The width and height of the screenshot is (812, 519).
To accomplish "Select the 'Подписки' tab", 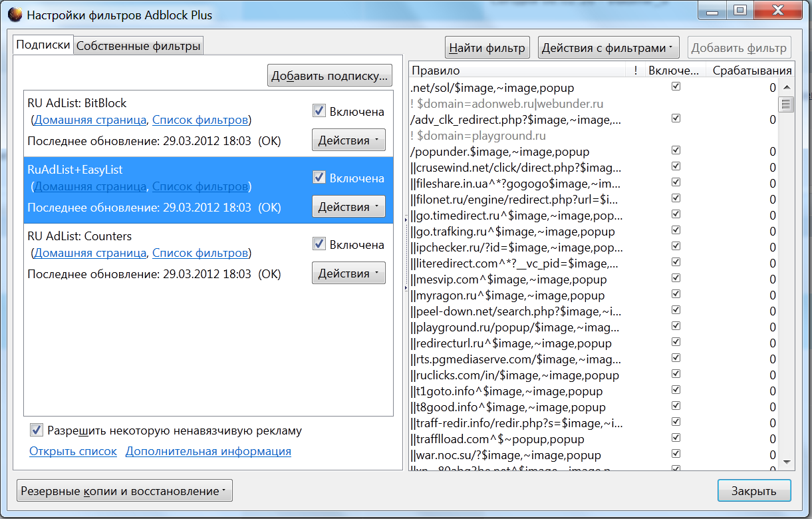I will [x=43, y=45].
